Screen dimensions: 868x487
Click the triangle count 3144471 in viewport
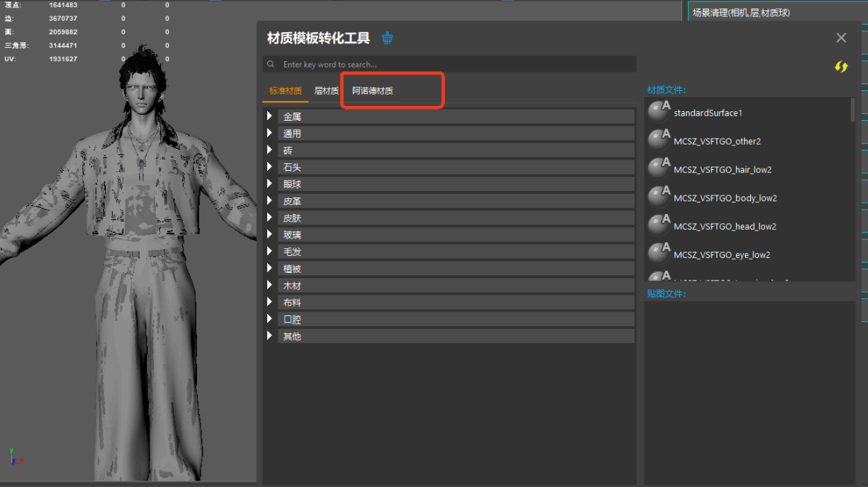tap(63, 45)
